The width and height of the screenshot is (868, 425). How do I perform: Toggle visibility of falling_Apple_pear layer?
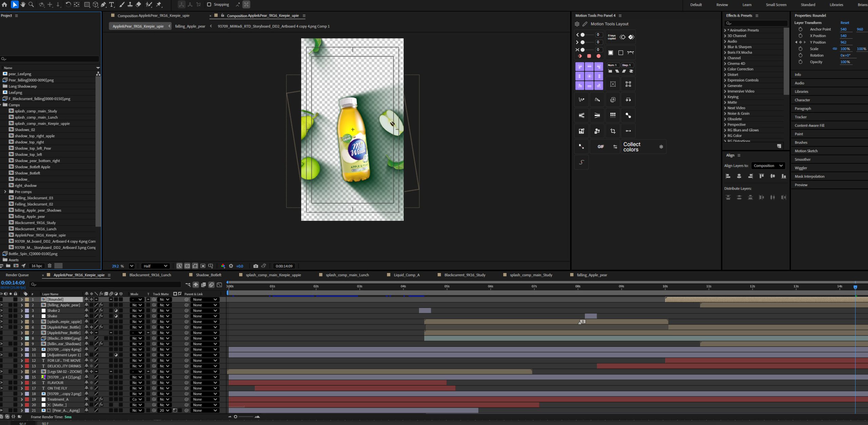coord(1,305)
